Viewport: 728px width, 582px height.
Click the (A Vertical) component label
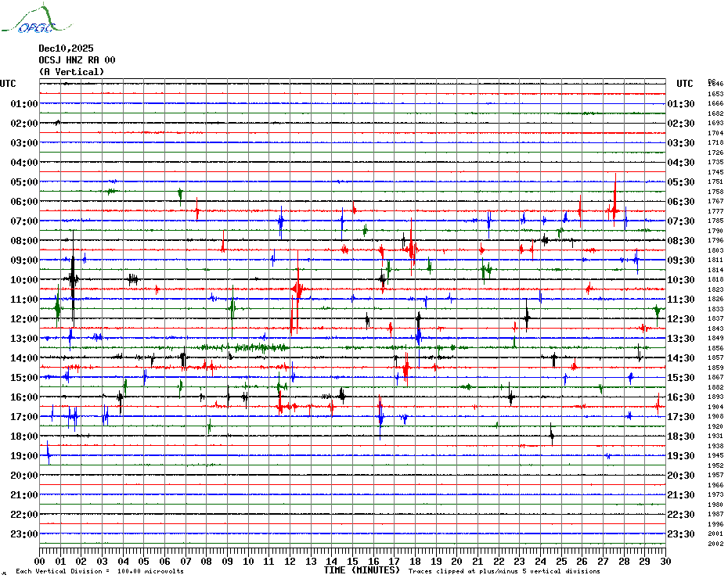[x=71, y=72]
